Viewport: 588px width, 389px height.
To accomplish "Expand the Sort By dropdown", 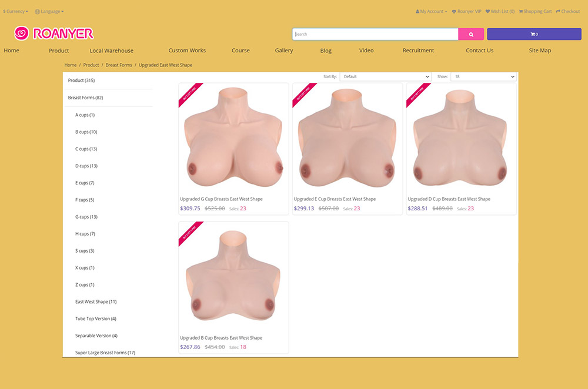I will point(385,76).
